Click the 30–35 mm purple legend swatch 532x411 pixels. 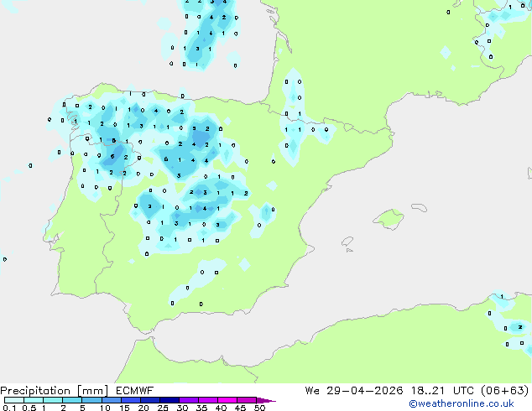188,400
